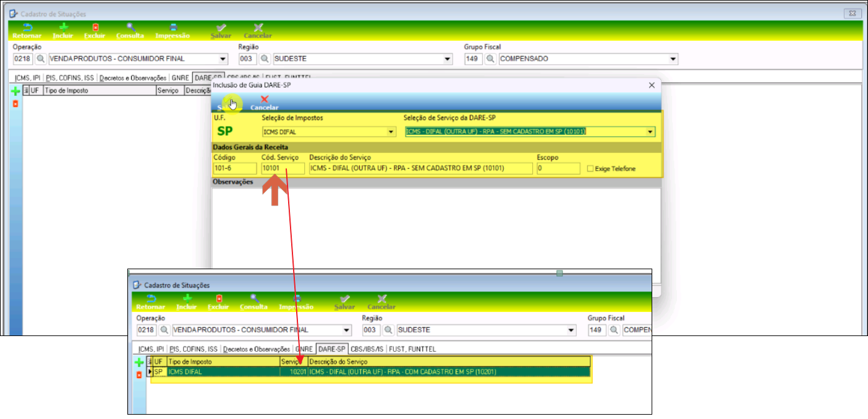This screenshot has height=419, width=868.
Task: Click the red delete-row icon in the upper window grid
Action: point(15,103)
